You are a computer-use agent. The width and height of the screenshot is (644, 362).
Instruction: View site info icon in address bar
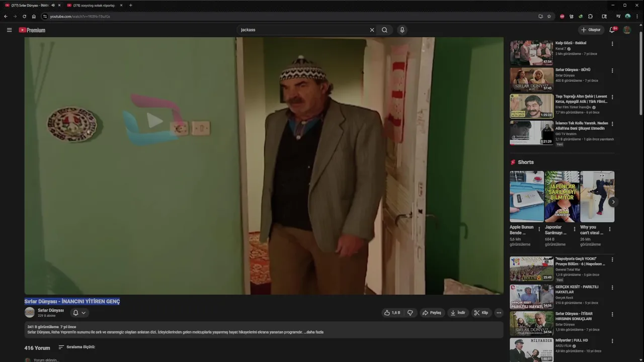pos(45,16)
